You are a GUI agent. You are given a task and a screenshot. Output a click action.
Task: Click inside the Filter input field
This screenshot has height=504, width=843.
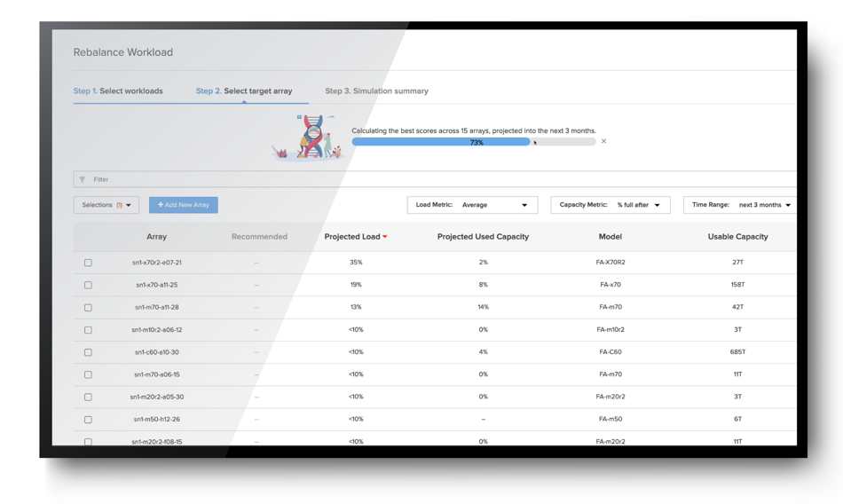pyautogui.click(x=435, y=179)
